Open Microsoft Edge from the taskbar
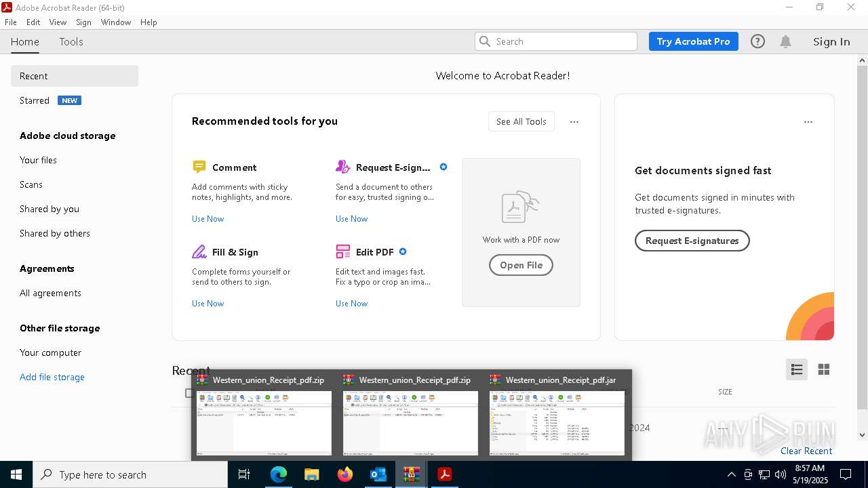 279,474
